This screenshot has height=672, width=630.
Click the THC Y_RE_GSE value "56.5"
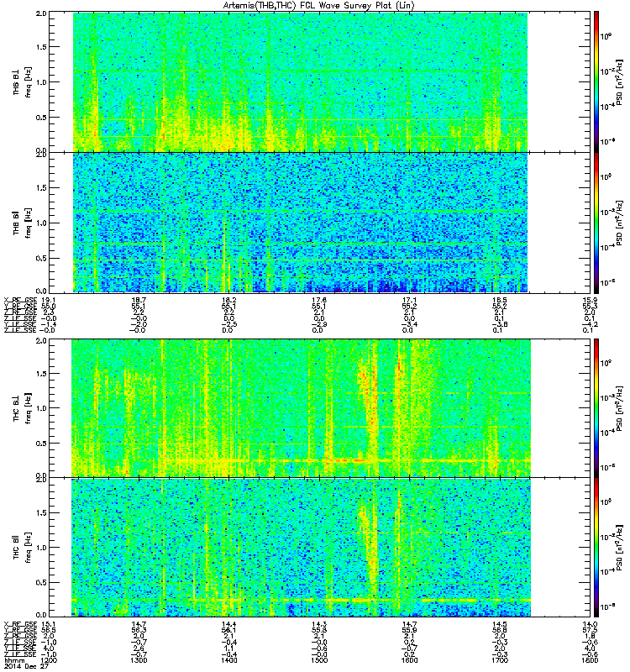click(48, 630)
